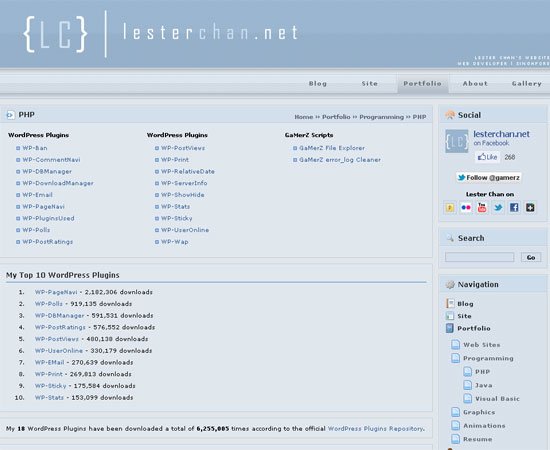Open the GaMerZ error_log Cleaner link
This screenshot has width=550, height=450.
340,160
